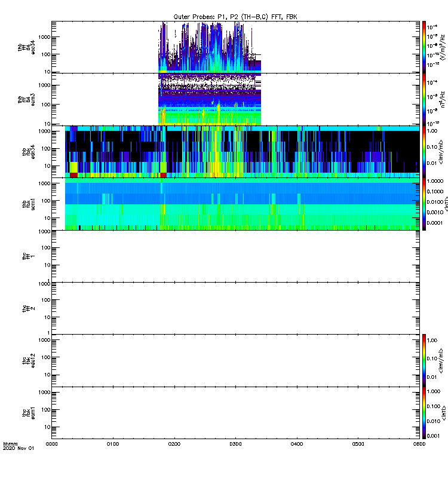Select the thb fbk scm1 panel label
This screenshot has height=478, width=448.
(29, 204)
